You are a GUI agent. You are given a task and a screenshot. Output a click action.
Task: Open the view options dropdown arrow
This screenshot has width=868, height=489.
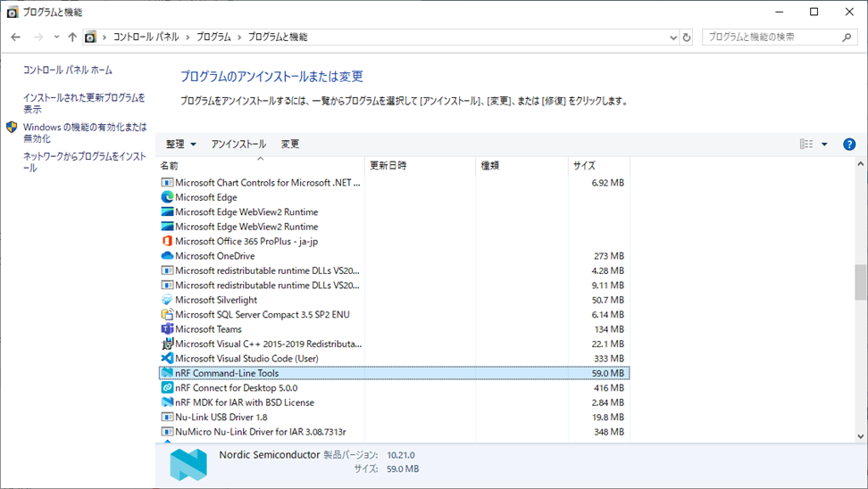824,145
